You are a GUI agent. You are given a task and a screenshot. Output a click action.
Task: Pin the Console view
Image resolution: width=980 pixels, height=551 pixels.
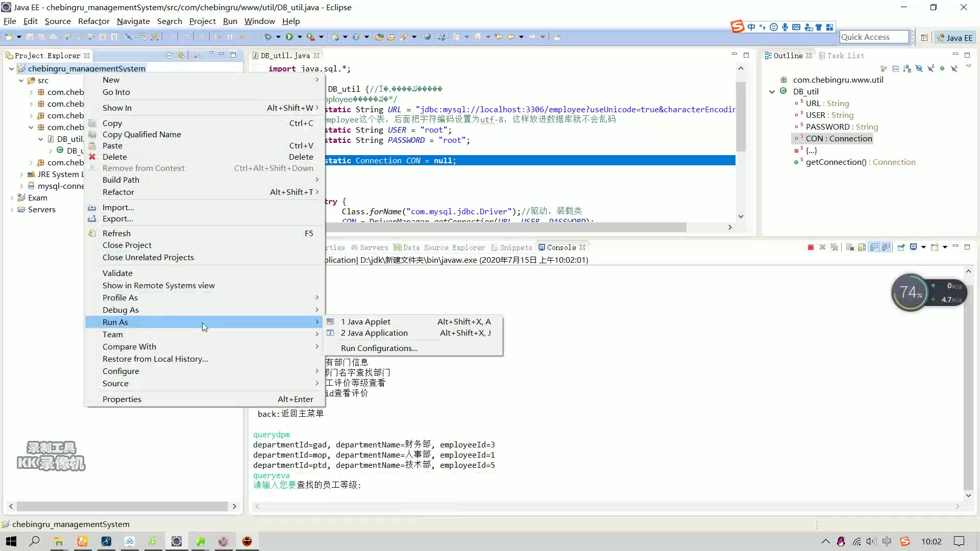point(901,247)
